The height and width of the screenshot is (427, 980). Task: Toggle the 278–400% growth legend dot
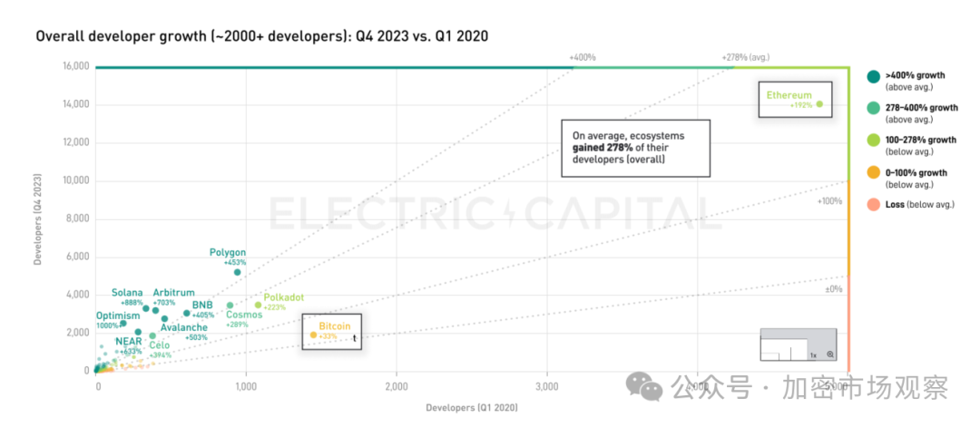click(x=871, y=109)
